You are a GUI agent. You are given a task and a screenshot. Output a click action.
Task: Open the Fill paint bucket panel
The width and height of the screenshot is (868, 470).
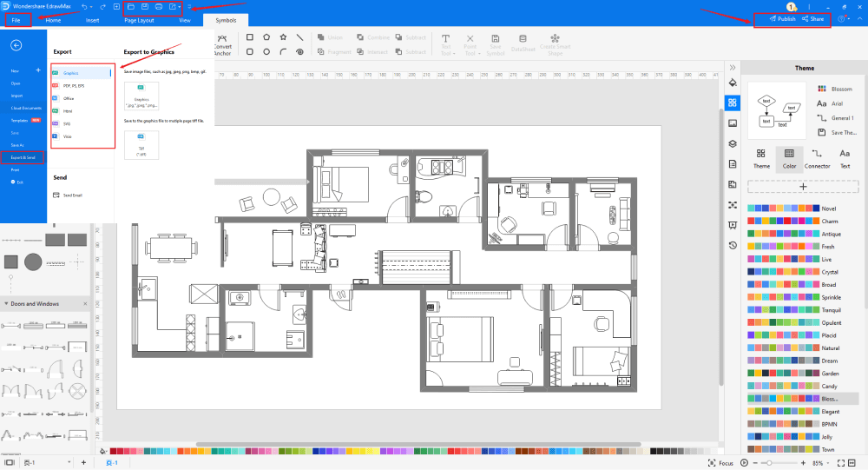click(733, 83)
